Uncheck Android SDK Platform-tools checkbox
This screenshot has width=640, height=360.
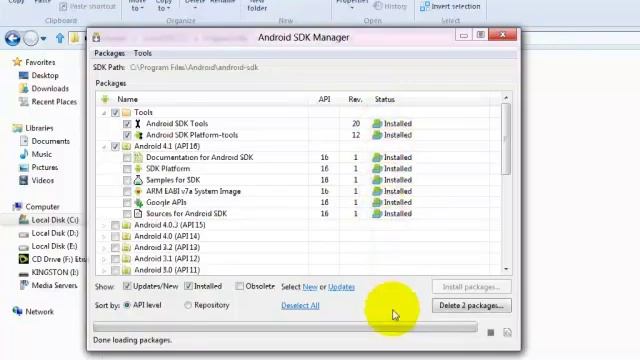[127, 135]
